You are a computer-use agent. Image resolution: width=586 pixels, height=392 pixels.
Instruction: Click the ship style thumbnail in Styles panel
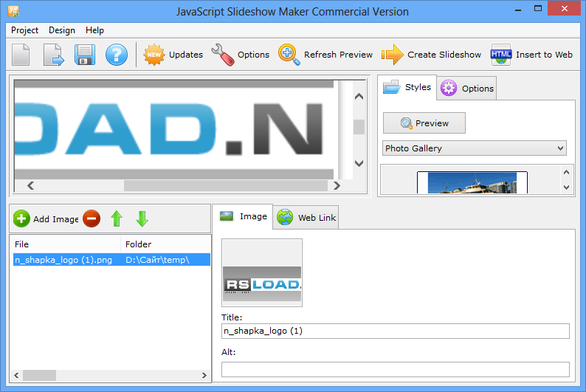tap(472, 182)
